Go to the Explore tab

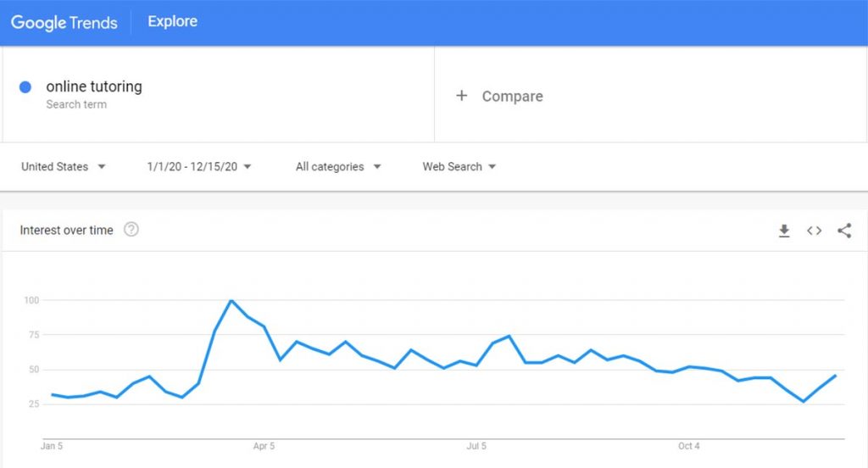[x=173, y=21]
